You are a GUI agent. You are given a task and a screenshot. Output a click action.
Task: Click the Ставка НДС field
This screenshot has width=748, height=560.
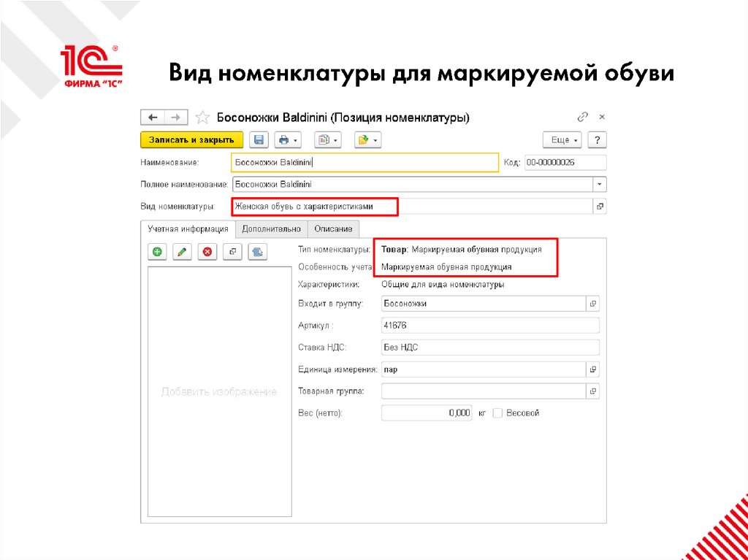490,348
